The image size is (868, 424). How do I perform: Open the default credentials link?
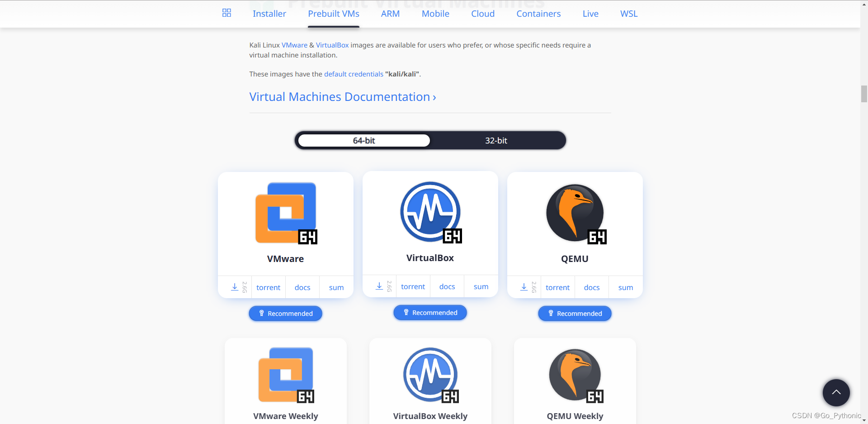pos(354,74)
